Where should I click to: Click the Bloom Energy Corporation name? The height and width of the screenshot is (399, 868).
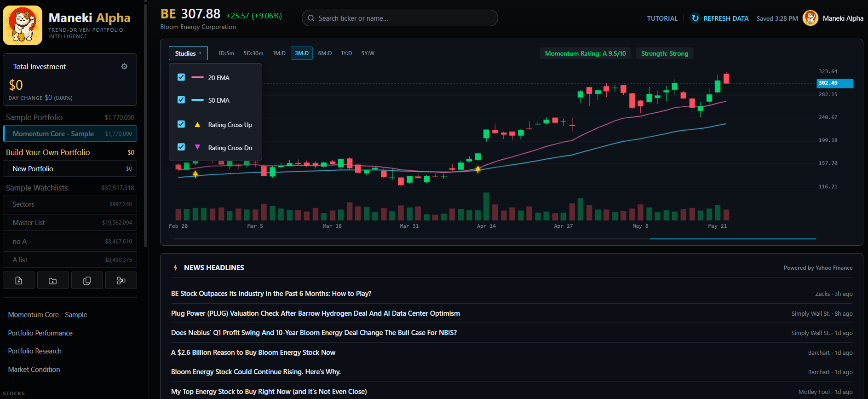(198, 27)
